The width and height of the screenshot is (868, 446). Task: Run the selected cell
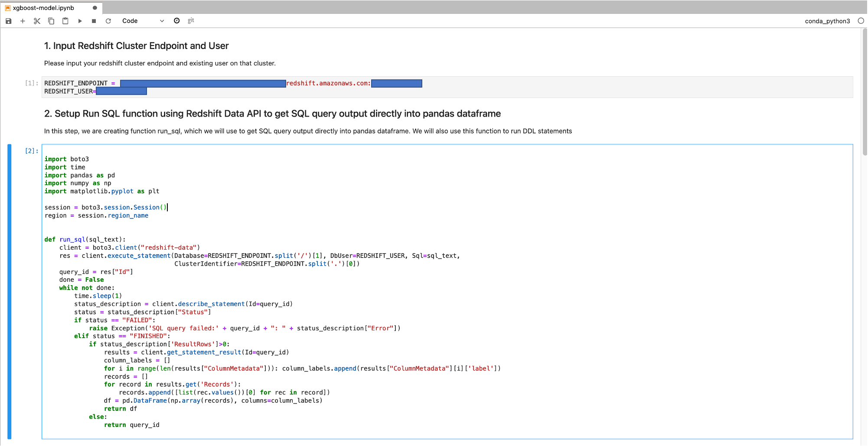80,21
